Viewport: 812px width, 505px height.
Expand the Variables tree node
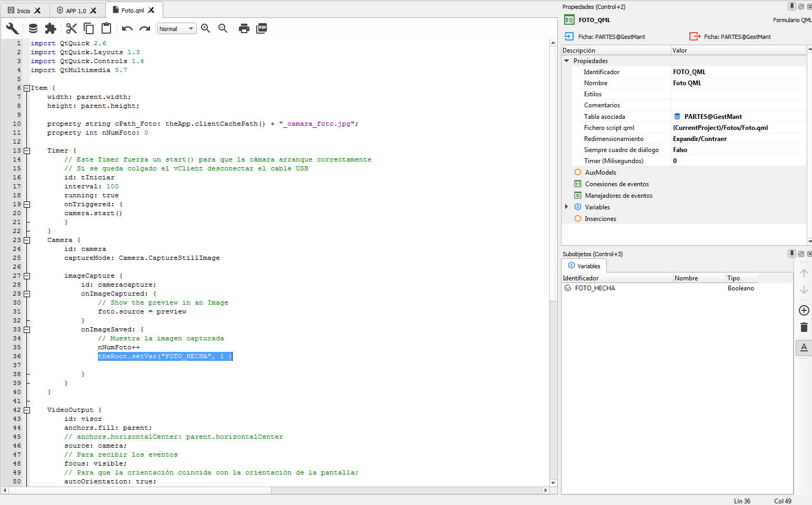(x=567, y=207)
